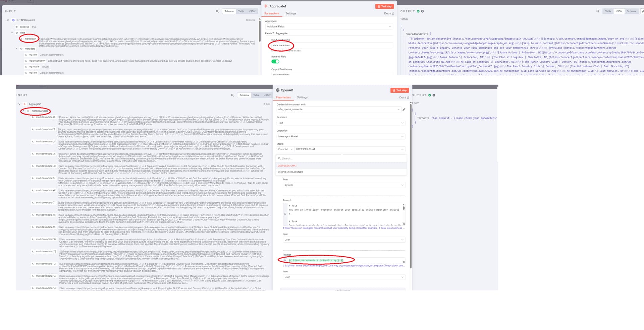
Task: Collapse the data object in the schema tree
Action: 12,32
